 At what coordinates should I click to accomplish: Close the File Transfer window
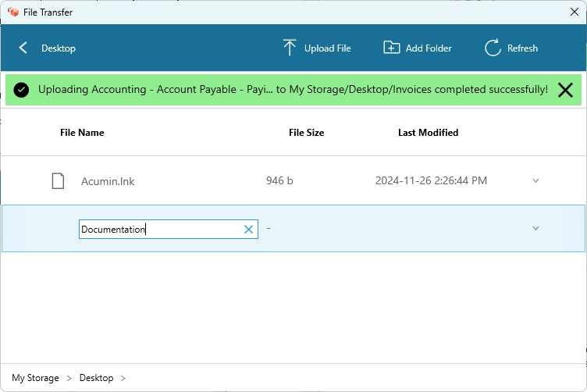(575, 12)
